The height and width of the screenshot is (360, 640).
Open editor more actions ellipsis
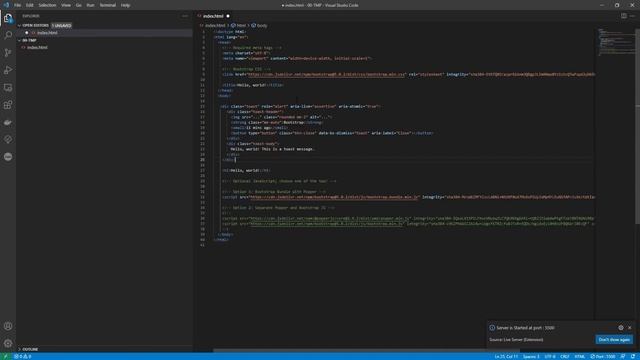click(632, 16)
